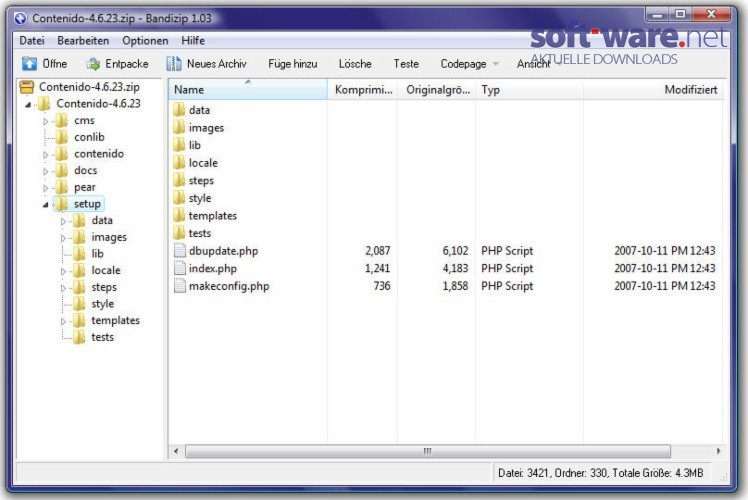Click the Neues Archiv icon
Viewport: 748px width, 500px height.
pos(174,63)
